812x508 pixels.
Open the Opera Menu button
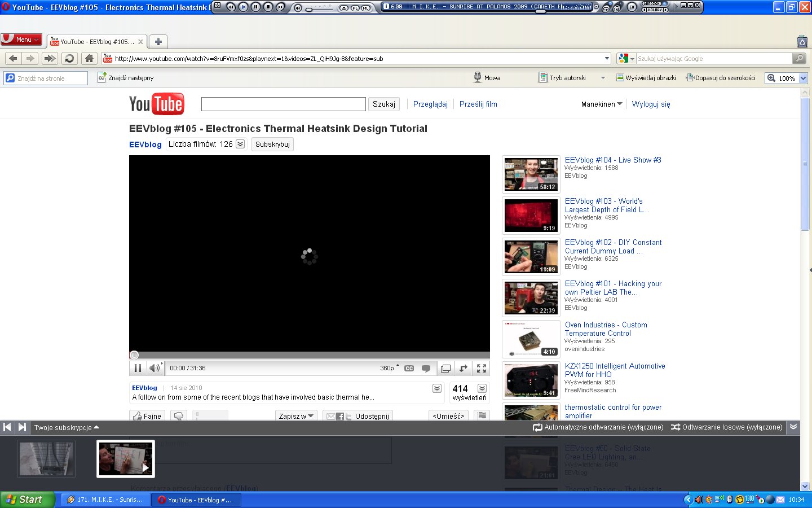pyautogui.click(x=21, y=40)
